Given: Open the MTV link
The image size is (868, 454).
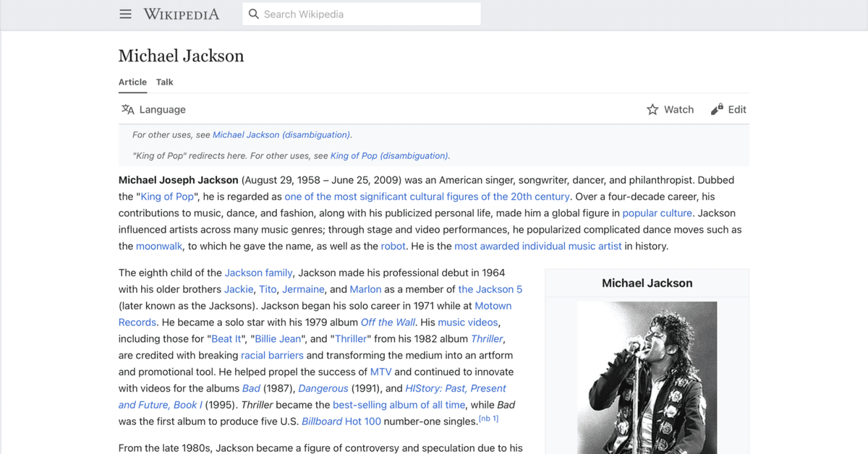Looking at the screenshot, I should point(380,372).
